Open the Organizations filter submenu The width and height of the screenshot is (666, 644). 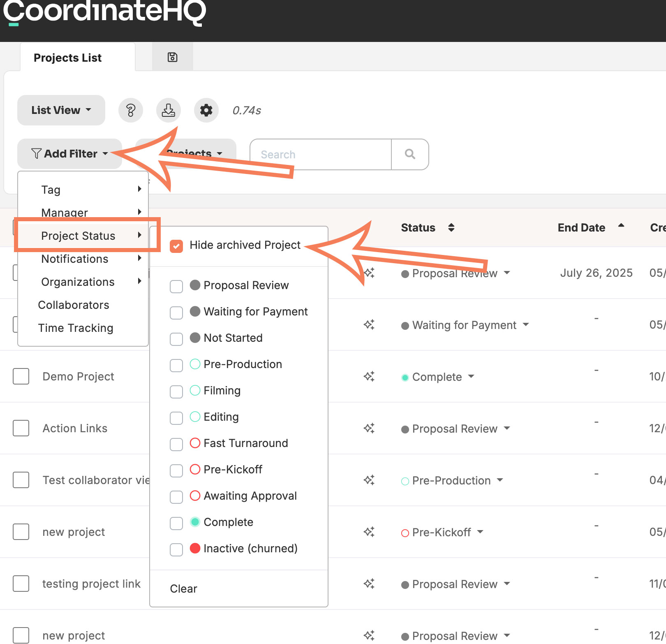83,282
